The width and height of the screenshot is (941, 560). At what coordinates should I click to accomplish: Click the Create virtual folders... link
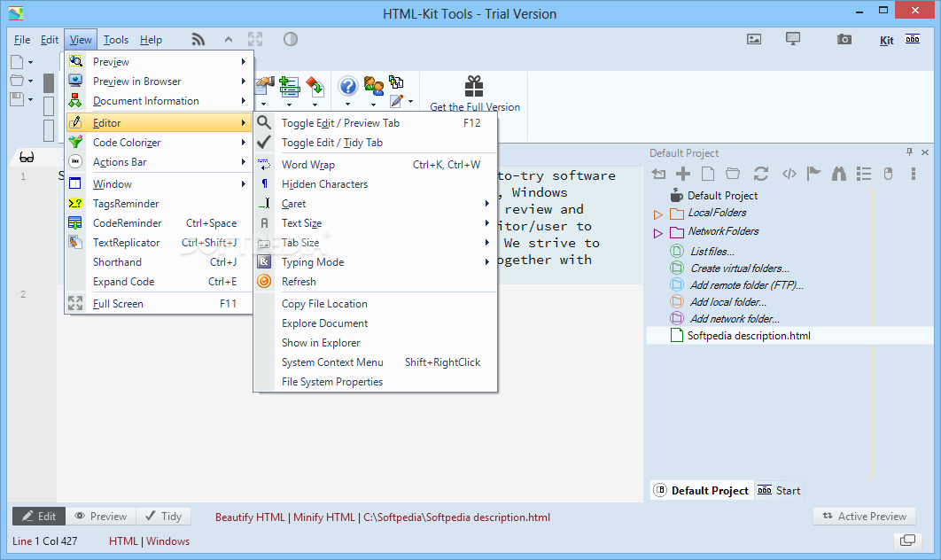tap(739, 268)
